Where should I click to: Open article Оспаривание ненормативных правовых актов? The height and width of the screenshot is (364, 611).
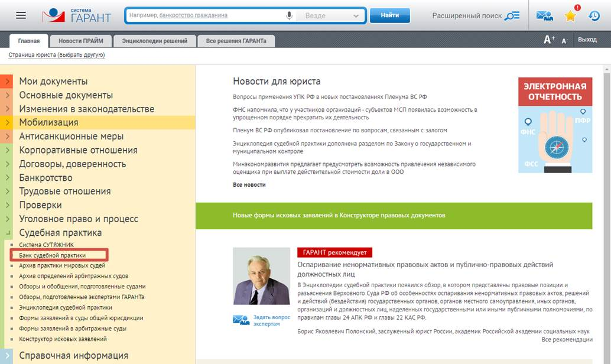425,269
